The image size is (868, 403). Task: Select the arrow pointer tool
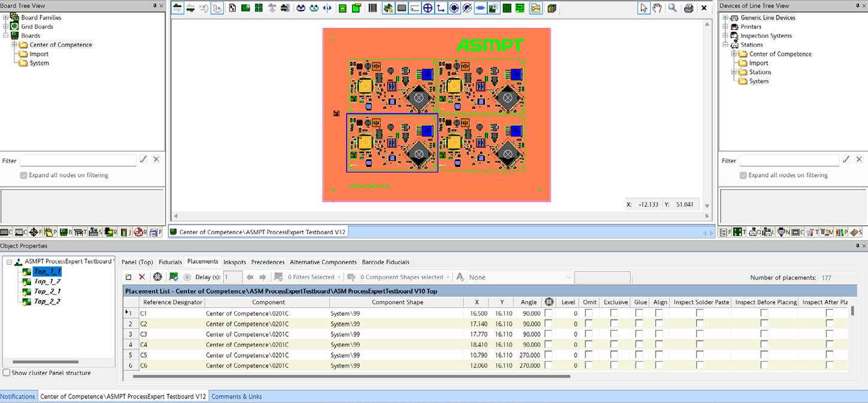644,8
